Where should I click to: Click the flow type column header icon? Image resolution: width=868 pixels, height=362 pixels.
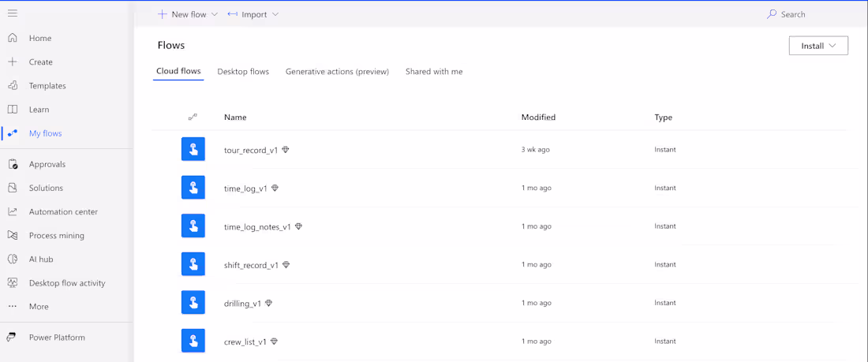point(193,117)
